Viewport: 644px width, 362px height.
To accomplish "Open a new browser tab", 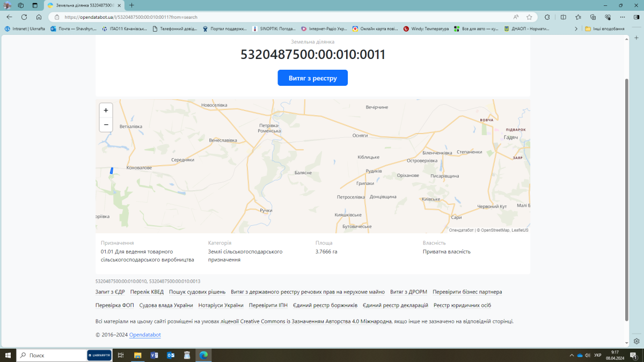I will pos(131,5).
